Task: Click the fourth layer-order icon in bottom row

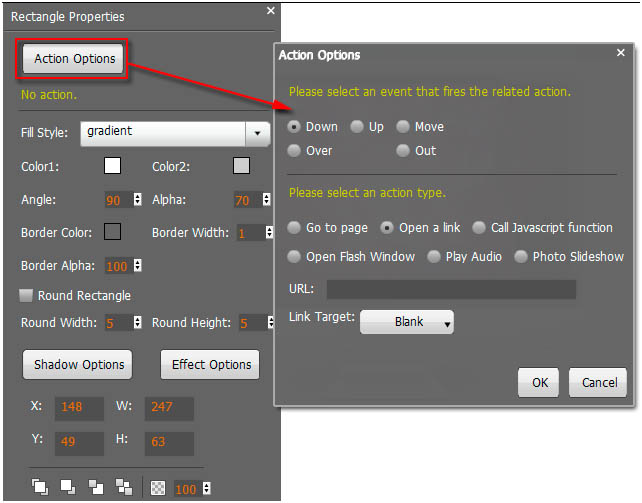Action: 123,487
